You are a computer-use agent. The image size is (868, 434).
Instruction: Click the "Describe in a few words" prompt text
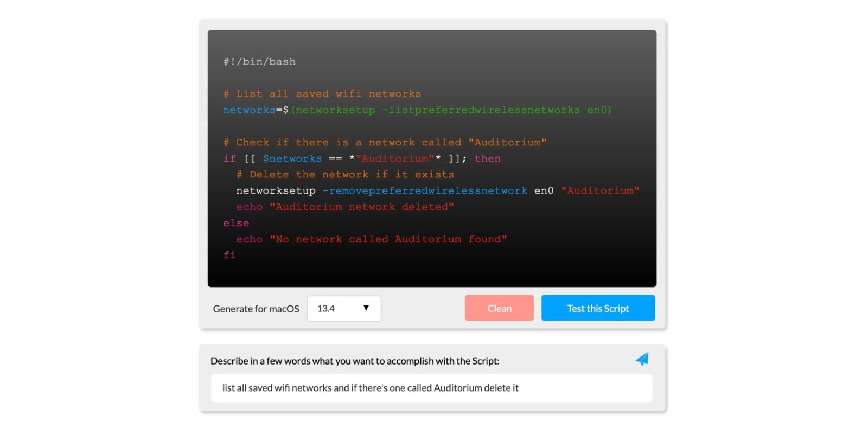coord(355,361)
